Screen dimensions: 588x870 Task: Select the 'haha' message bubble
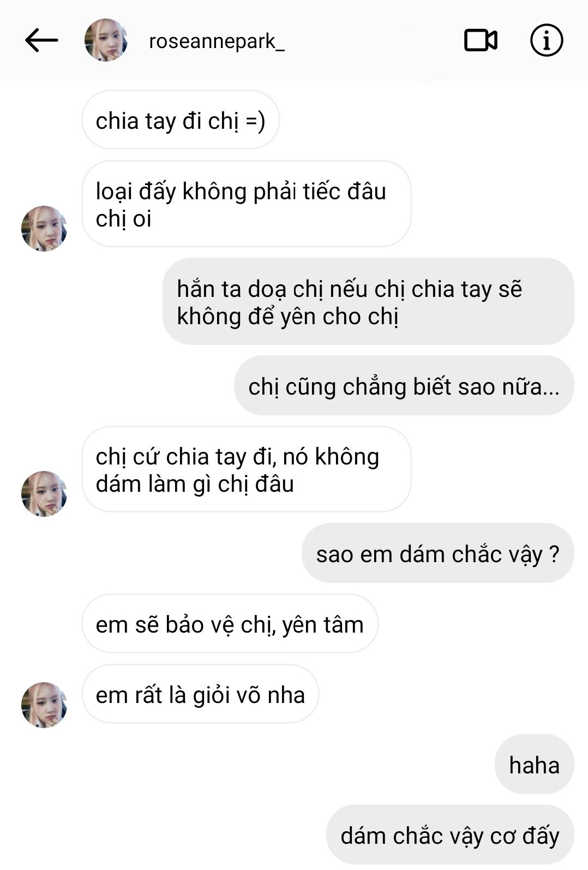click(534, 765)
